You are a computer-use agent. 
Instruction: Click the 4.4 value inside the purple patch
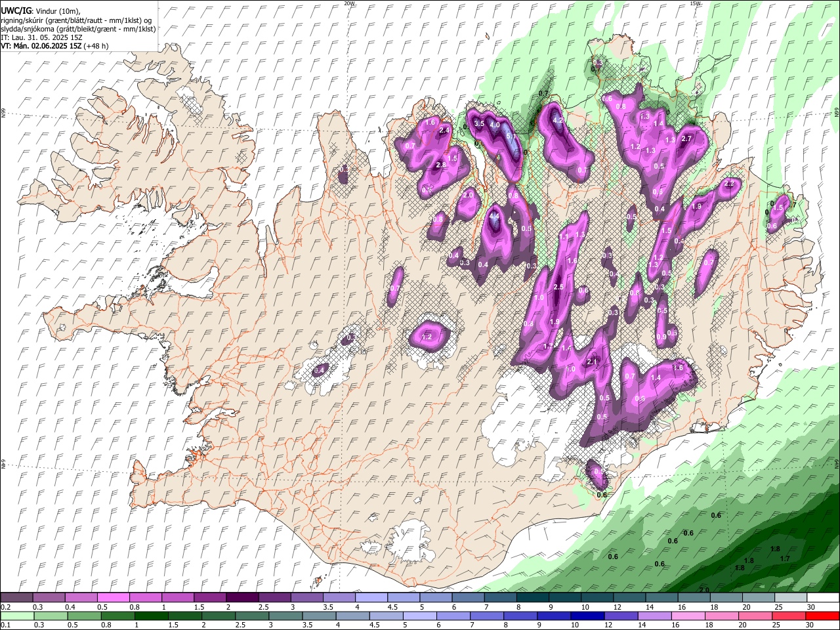pyautogui.click(x=495, y=216)
